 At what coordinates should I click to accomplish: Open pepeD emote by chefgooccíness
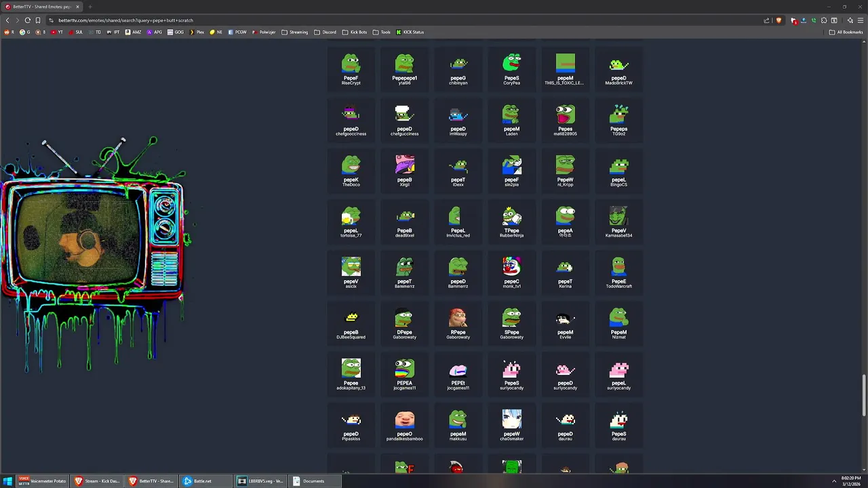[x=351, y=120]
